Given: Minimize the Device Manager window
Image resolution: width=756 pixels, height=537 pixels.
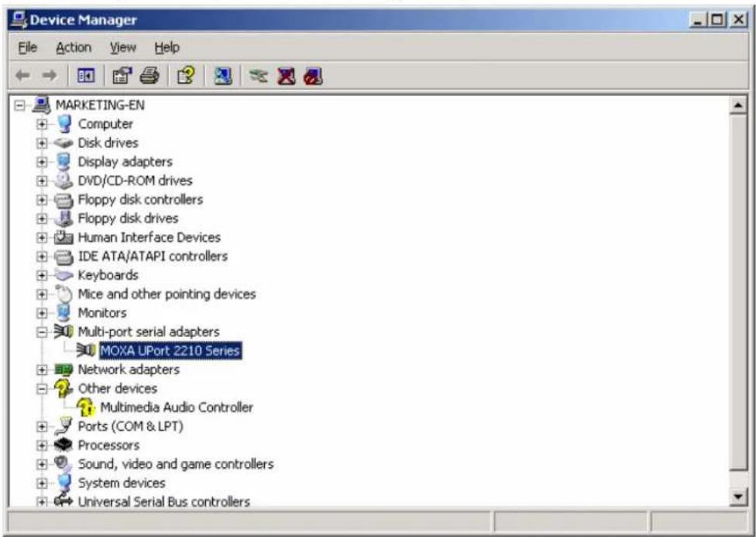Looking at the screenshot, I should click(x=698, y=20).
